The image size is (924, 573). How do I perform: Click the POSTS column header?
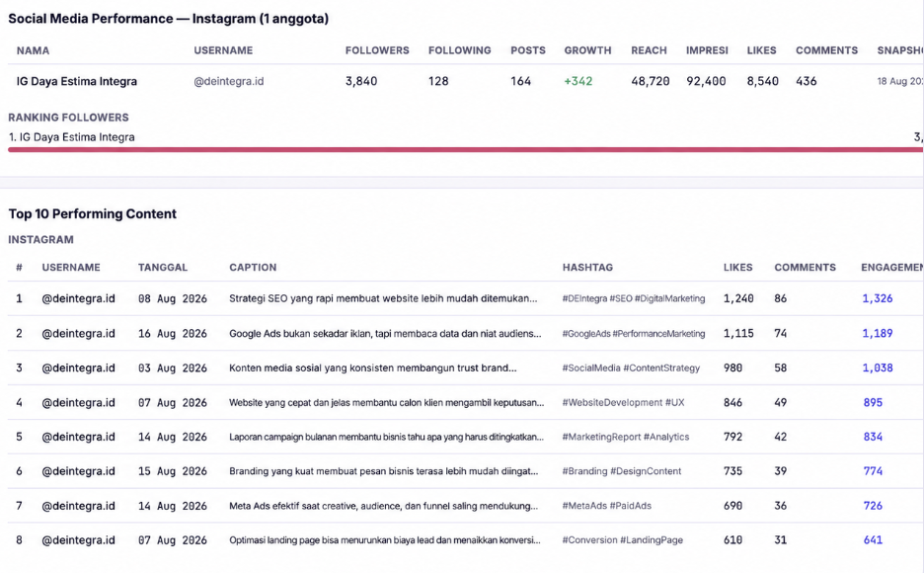pos(528,50)
